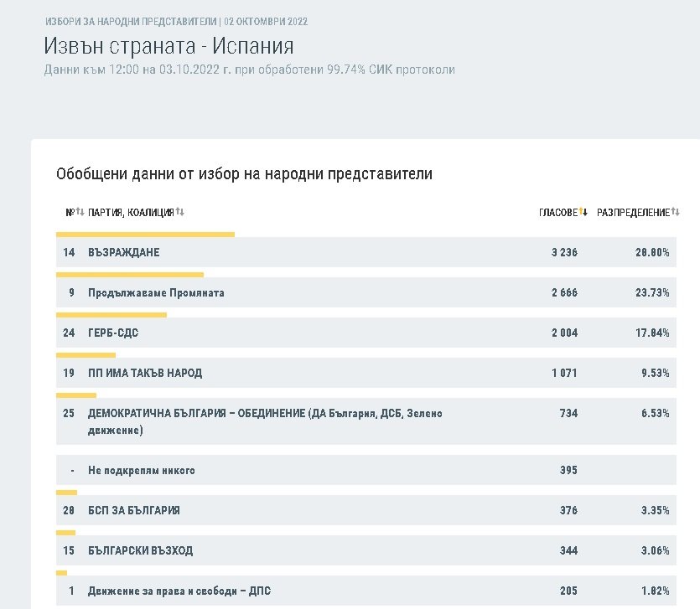Click the Не подкрепям никого row

click(x=142, y=470)
